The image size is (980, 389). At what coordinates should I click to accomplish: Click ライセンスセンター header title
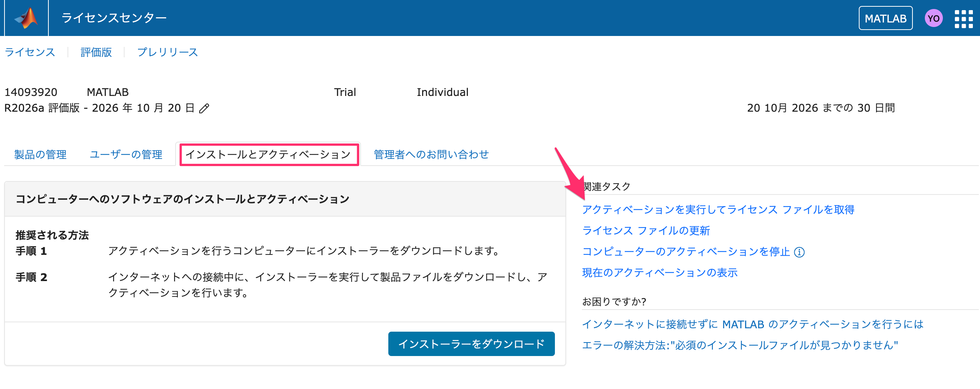click(114, 18)
